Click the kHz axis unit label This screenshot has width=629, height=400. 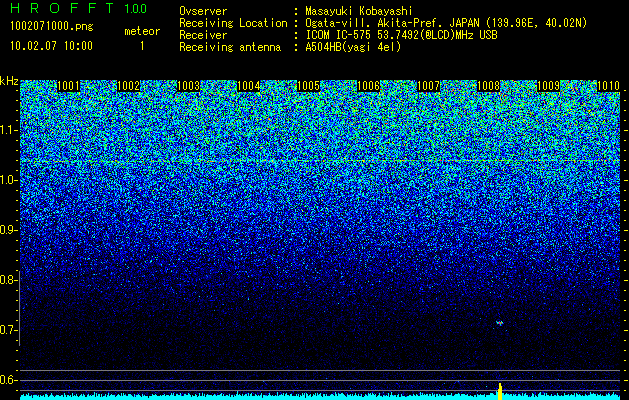(x=9, y=81)
